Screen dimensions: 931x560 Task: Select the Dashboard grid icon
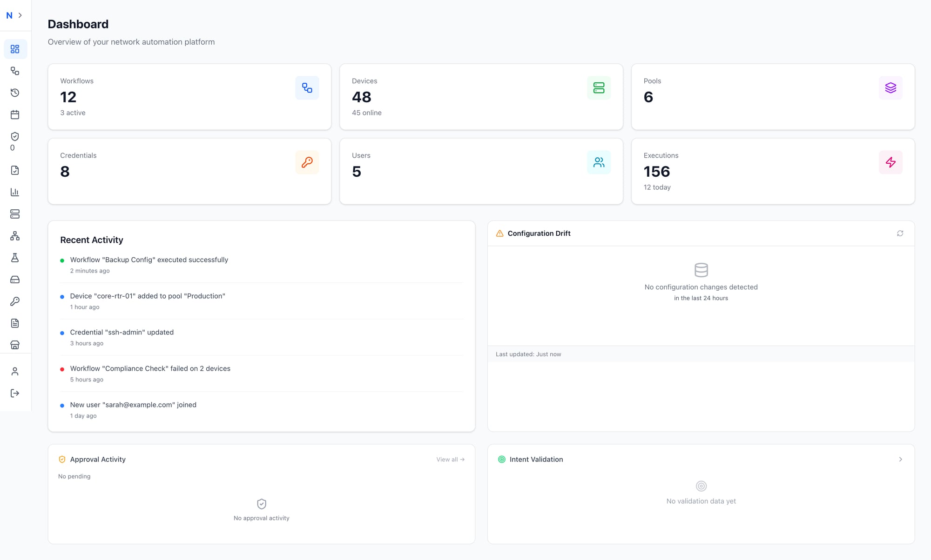(15, 48)
